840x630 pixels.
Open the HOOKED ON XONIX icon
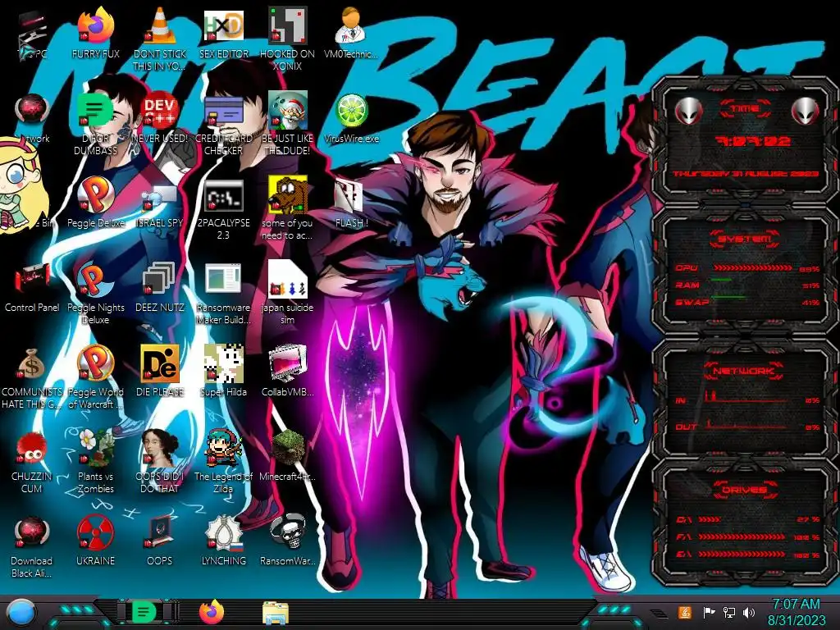pyautogui.click(x=287, y=25)
